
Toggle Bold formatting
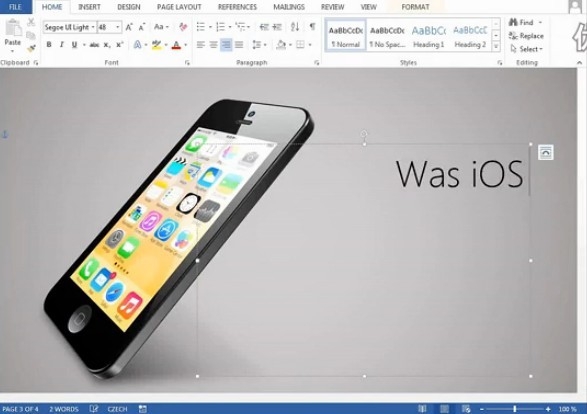click(49, 45)
